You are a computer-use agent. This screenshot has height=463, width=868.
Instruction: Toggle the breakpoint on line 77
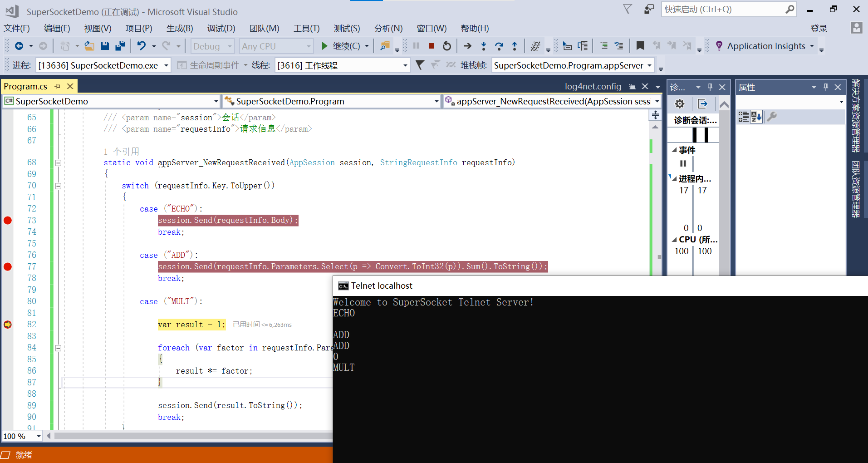pos(7,266)
